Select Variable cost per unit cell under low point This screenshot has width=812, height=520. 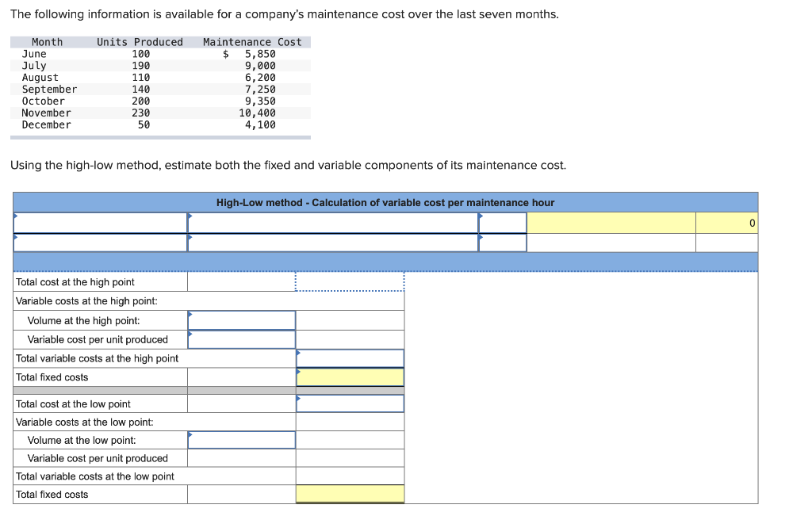(x=241, y=458)
